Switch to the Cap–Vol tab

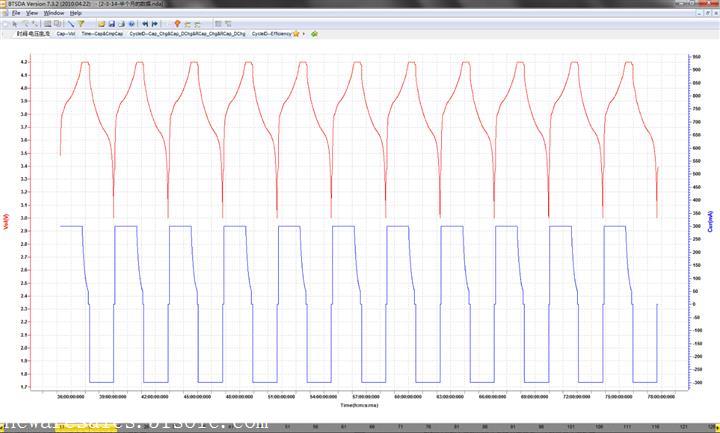point(66,34)
